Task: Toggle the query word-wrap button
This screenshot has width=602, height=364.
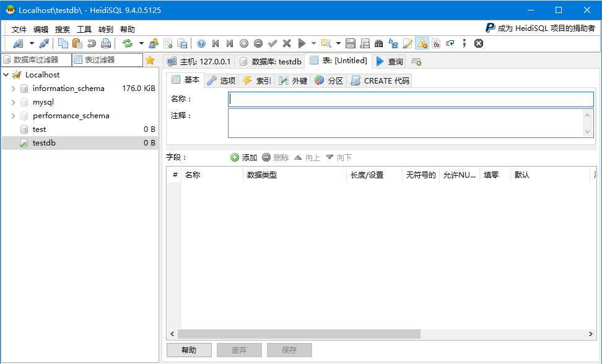Action: [x=450, y=43]
